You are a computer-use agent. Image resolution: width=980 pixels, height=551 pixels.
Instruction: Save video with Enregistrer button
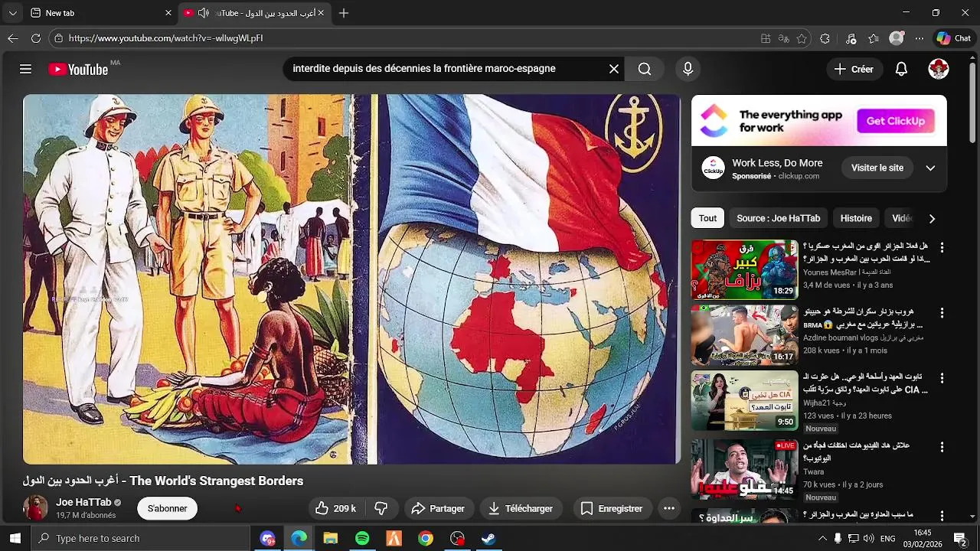point(611,508)
